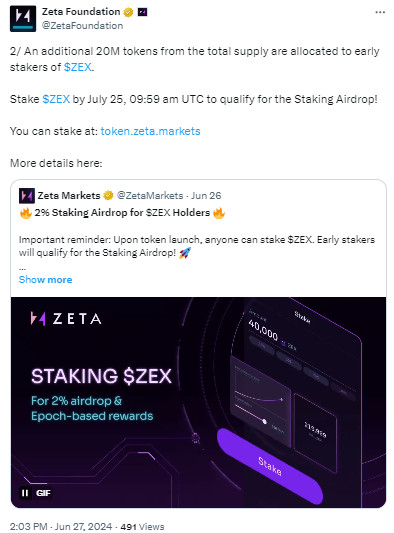Viewport: 394px width, 533px height.
Task: Click the Zeta Markets gold verified badge
Action: coord(108,195)
